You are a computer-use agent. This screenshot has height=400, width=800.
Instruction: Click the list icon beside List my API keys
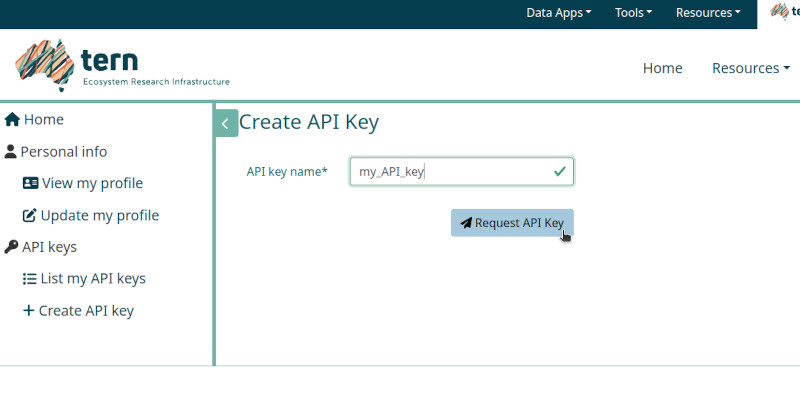click(x=30, y=279)
